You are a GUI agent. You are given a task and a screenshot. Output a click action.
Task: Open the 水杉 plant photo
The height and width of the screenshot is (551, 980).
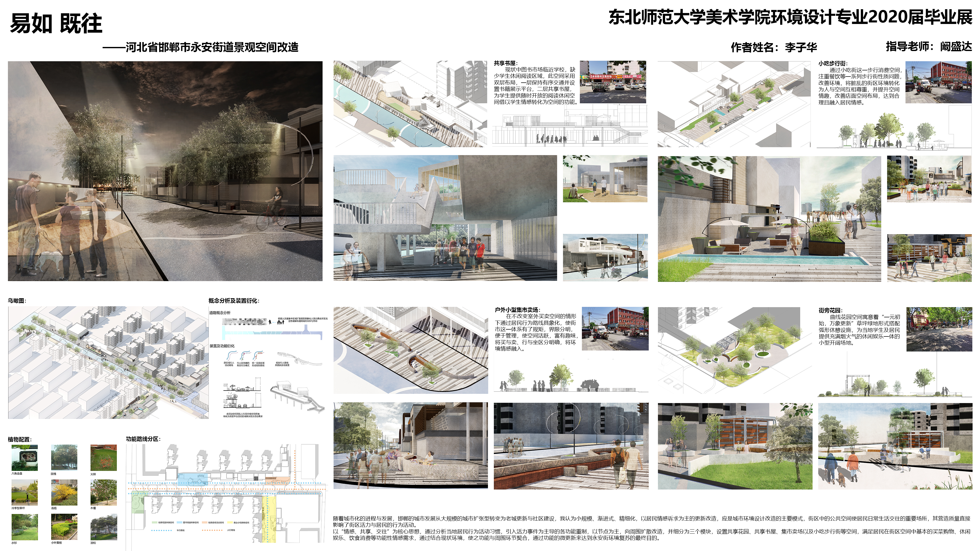tap(25, 527)
